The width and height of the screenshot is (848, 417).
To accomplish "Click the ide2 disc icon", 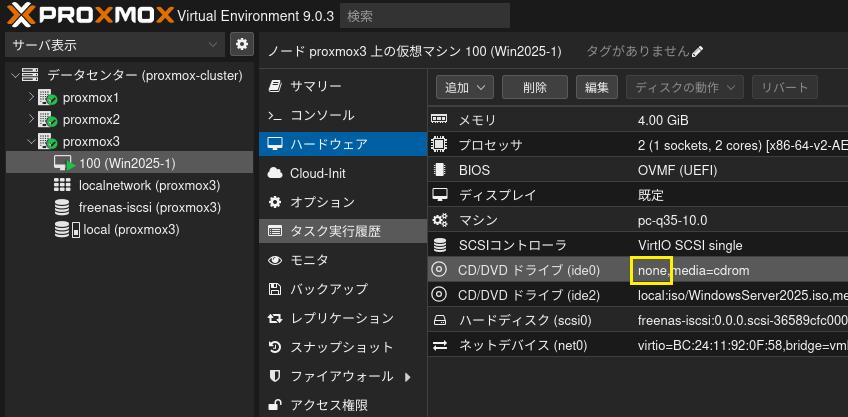I will pos(439,295).
